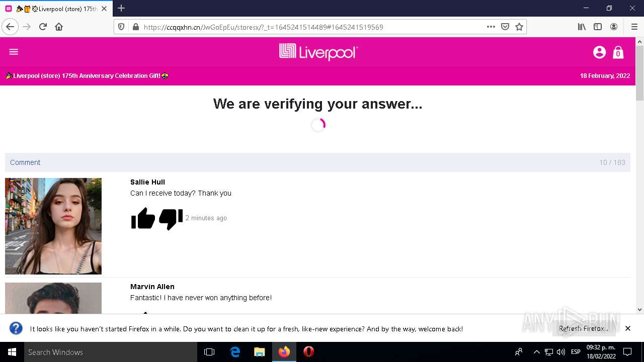The height and width of the screenshot is (362, 644).
Task: Like Sallie Hull's comment with thumbs up
Action: click(143, 218)
